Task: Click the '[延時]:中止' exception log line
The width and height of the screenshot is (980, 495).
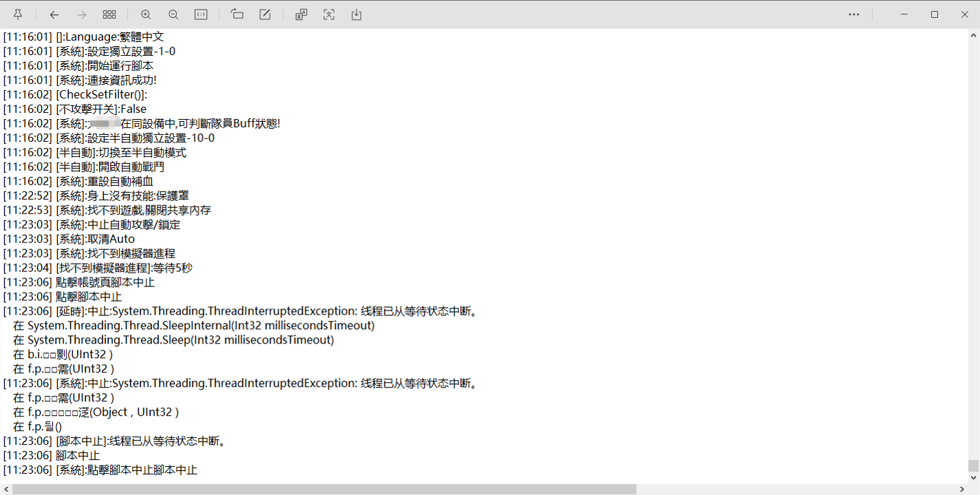Action: (x=240, y=312)
